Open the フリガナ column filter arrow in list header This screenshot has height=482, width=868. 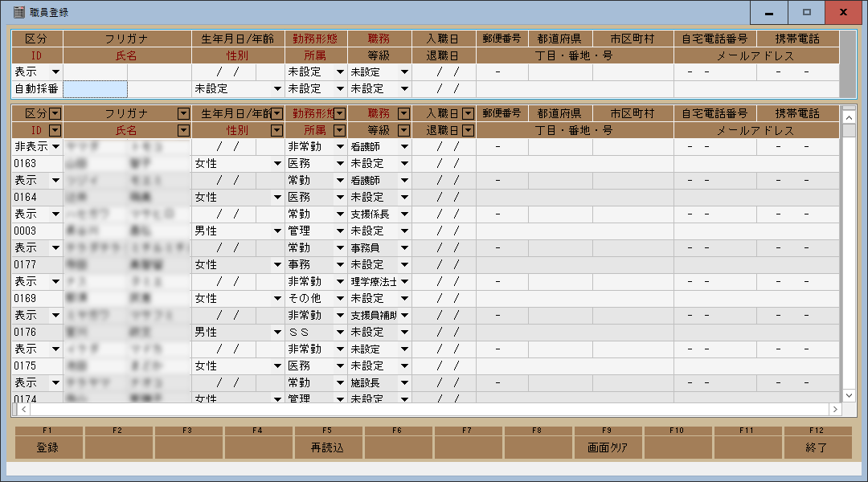pos(183,114)
